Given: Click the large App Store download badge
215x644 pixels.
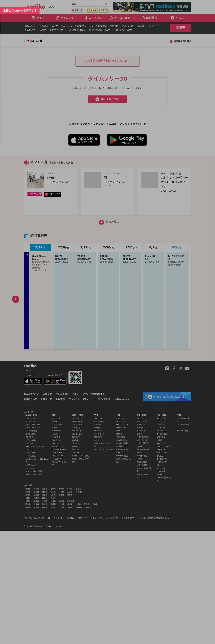Looking at the screenshot, I should (84, 140).
